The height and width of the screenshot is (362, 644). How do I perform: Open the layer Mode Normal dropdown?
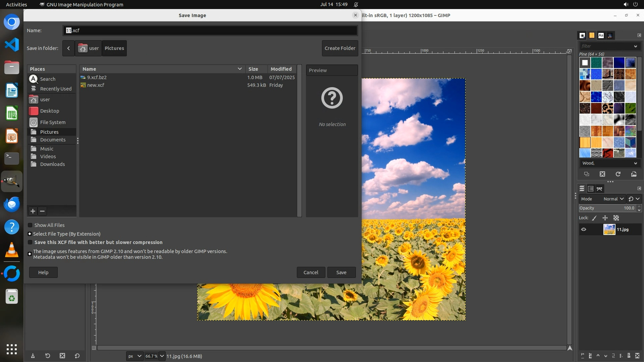coord(613,199)
